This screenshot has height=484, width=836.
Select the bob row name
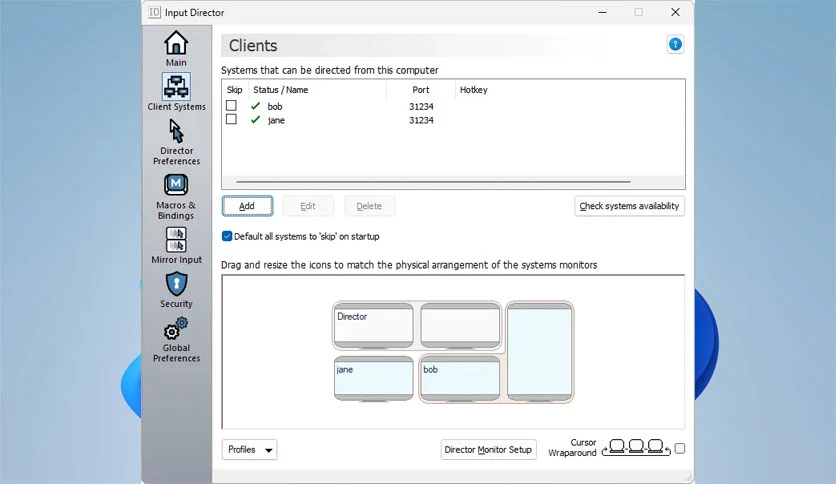pyautogui.click(x=275, y=107)
